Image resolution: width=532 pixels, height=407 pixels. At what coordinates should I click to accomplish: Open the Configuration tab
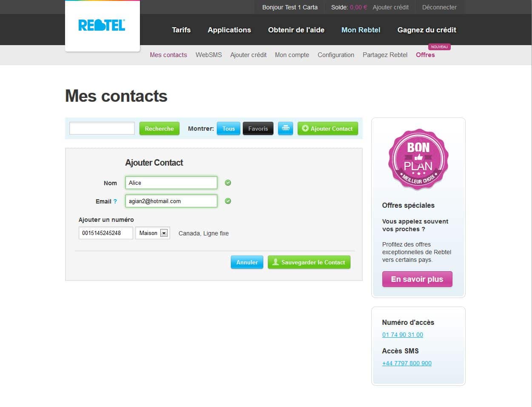click(x=336, y=55)
